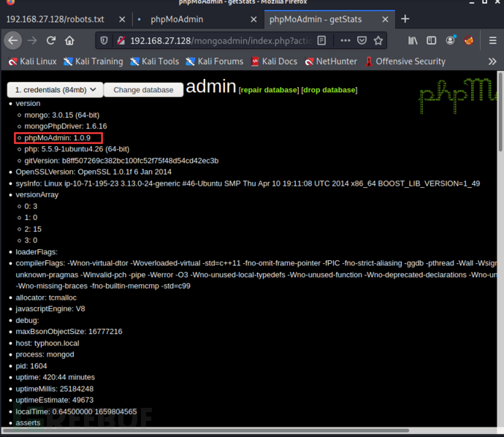Viewport: 504px width, 437px height.
Task: Toggle reader view in the address bar
Action: pos(321,40)
